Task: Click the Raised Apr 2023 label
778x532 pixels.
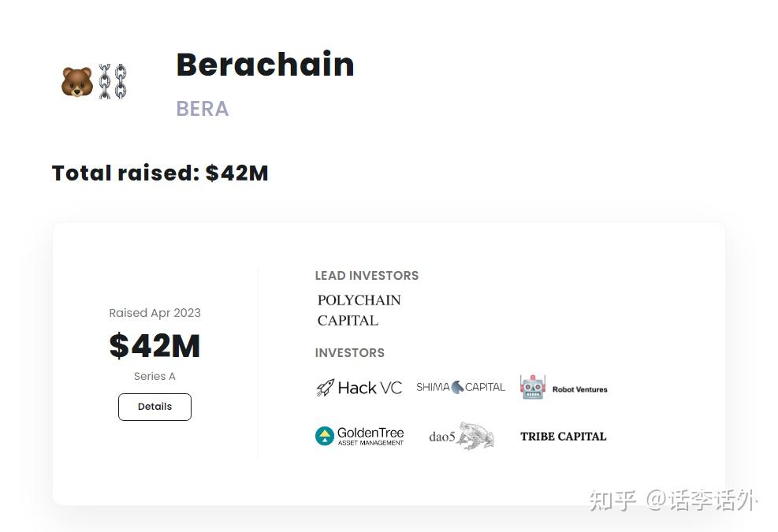Action: click(x=154, y=313)
